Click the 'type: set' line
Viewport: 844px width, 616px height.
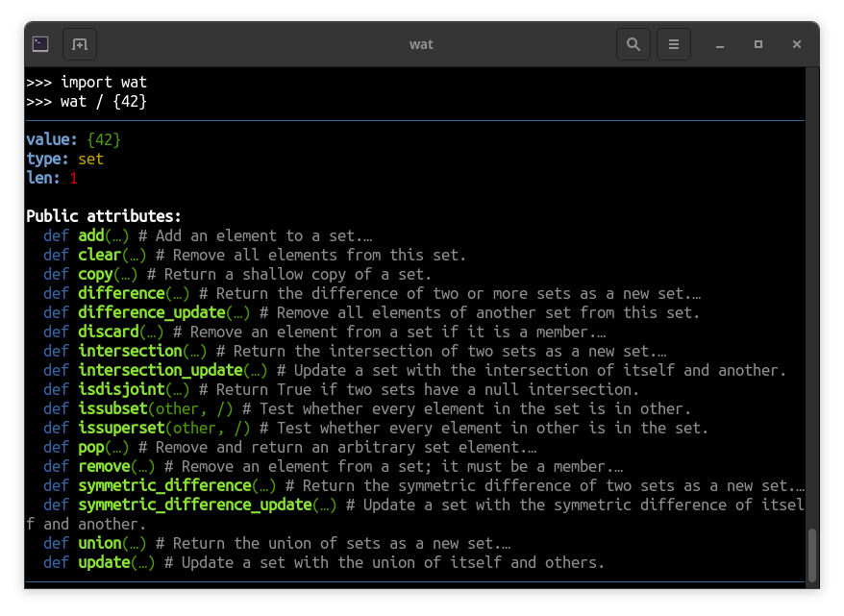(64, 160)
